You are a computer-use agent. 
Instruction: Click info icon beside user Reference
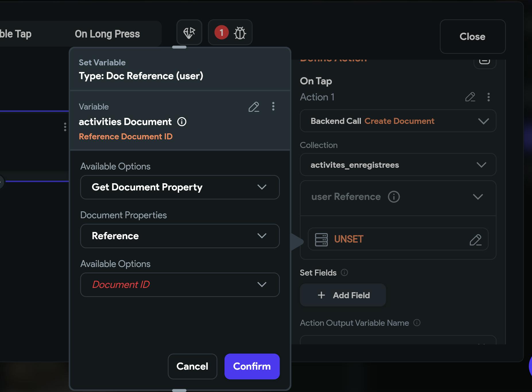point(394,197)
